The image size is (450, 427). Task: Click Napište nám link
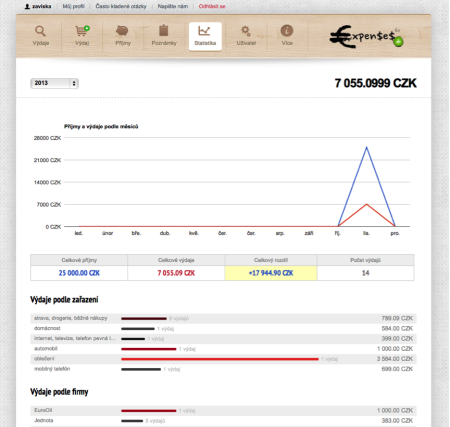(x=173, y=6)
